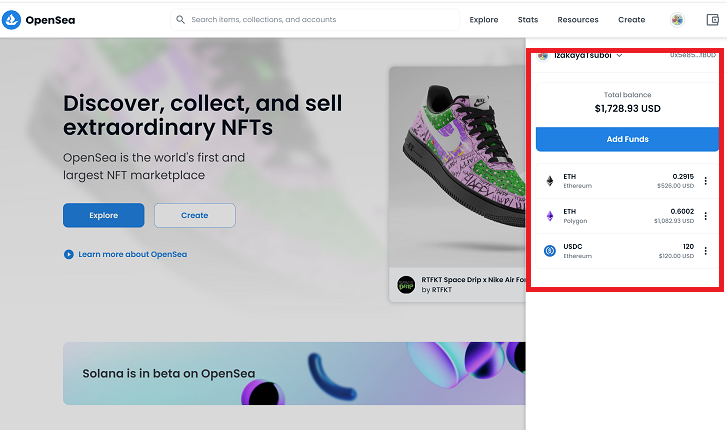
Task: Open Learn more about OpenSea link
Action: [x=133, y=254]
